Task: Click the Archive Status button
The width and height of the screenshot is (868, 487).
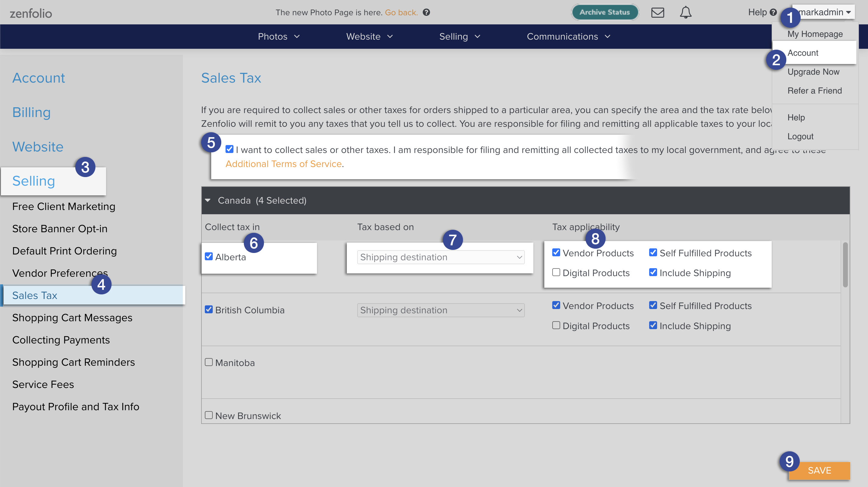Action: tap(605, 12)
